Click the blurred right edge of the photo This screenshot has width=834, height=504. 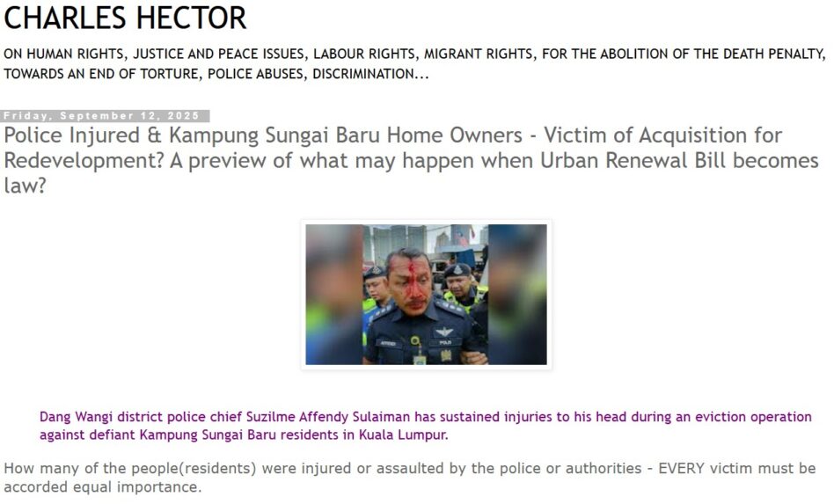(x=517, y=295)
